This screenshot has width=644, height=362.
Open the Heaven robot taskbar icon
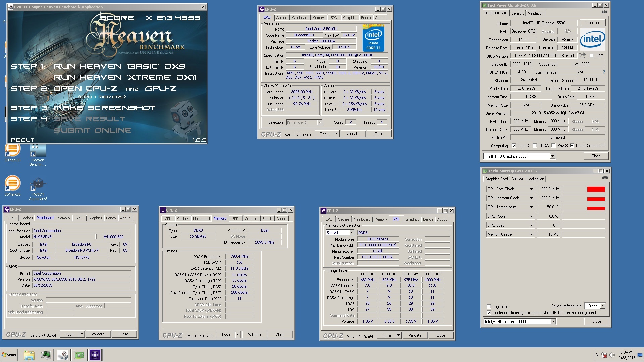(x=62, y=355)
